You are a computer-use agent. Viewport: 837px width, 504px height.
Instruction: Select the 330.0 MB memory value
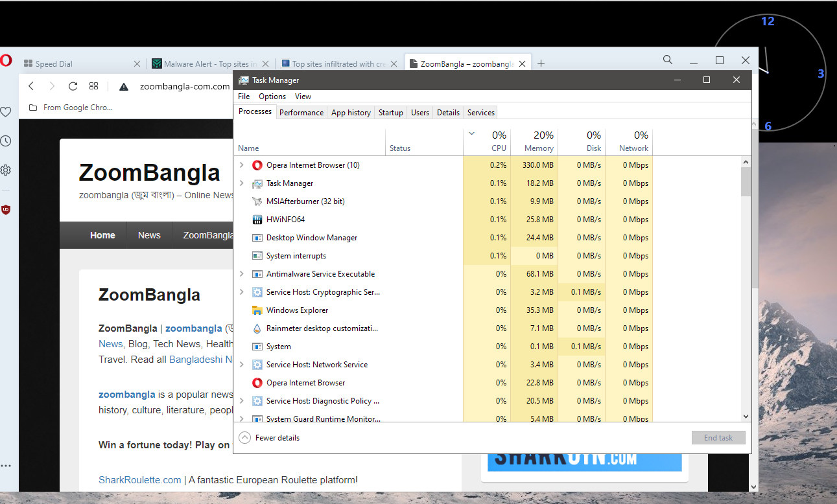[x=537, y=165]
